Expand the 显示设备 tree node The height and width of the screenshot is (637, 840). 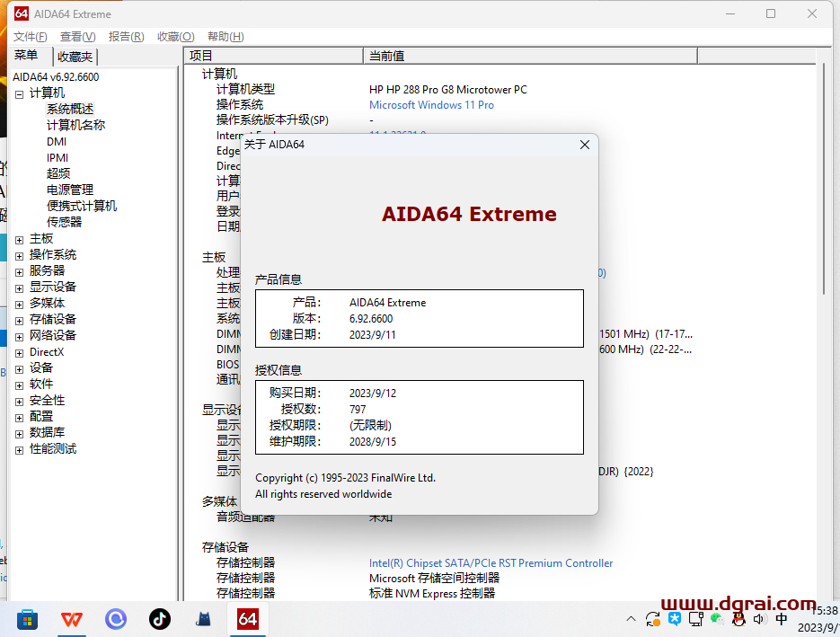19,288
